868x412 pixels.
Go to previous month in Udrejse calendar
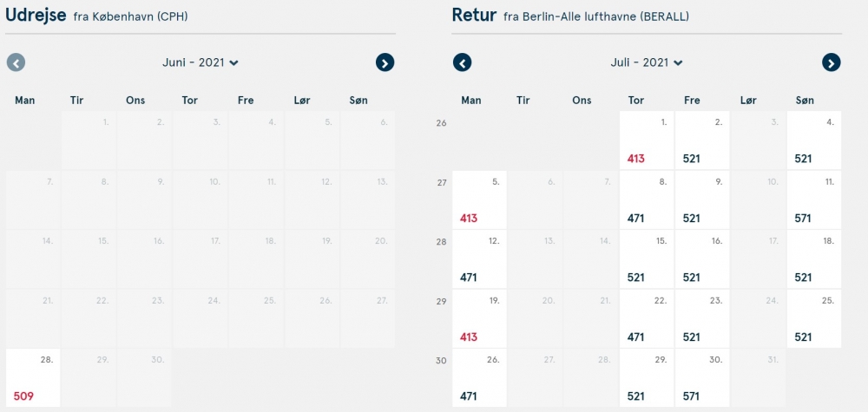click(16, 62)
